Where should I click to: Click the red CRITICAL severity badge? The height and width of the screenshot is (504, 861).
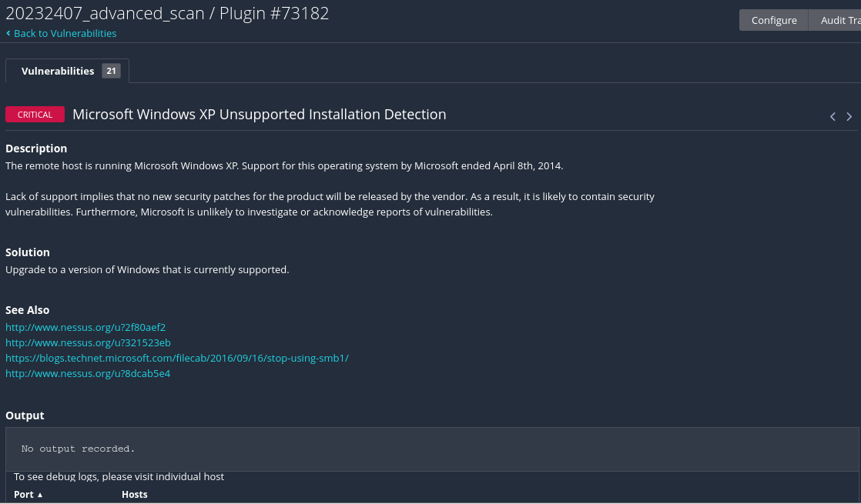35,115
